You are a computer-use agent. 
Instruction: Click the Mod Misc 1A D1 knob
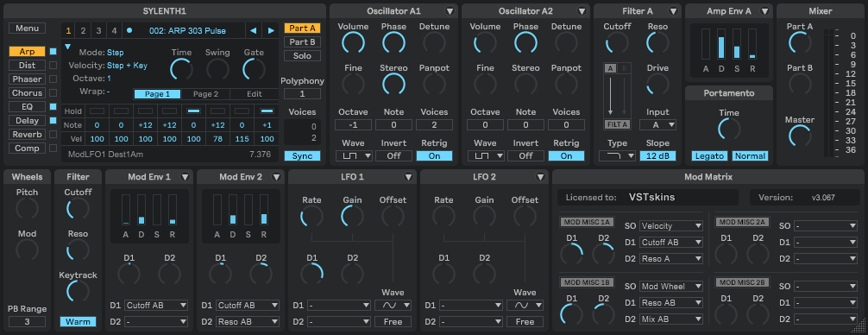(572, 254)
